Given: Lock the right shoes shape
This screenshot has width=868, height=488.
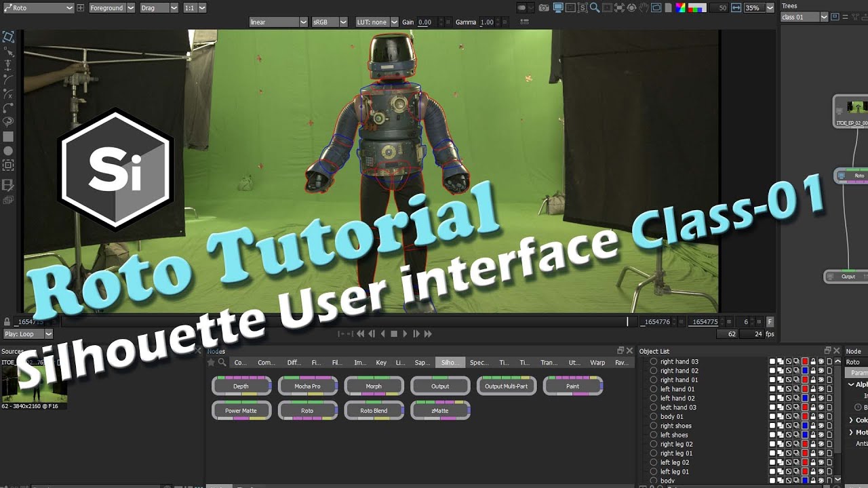Looking at the screenshot, I should [813, 426].
